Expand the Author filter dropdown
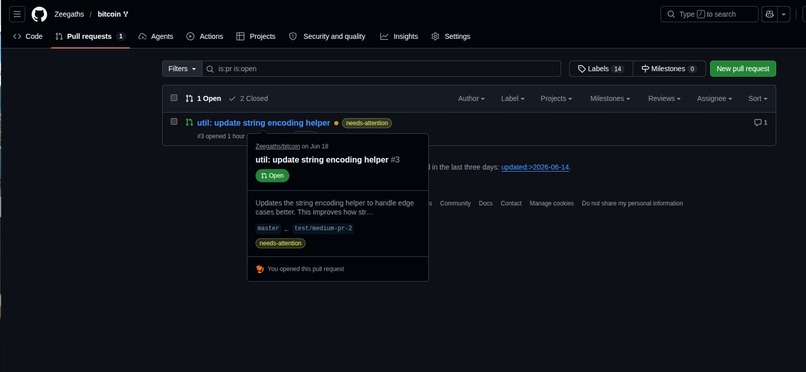 coord(471,99)
